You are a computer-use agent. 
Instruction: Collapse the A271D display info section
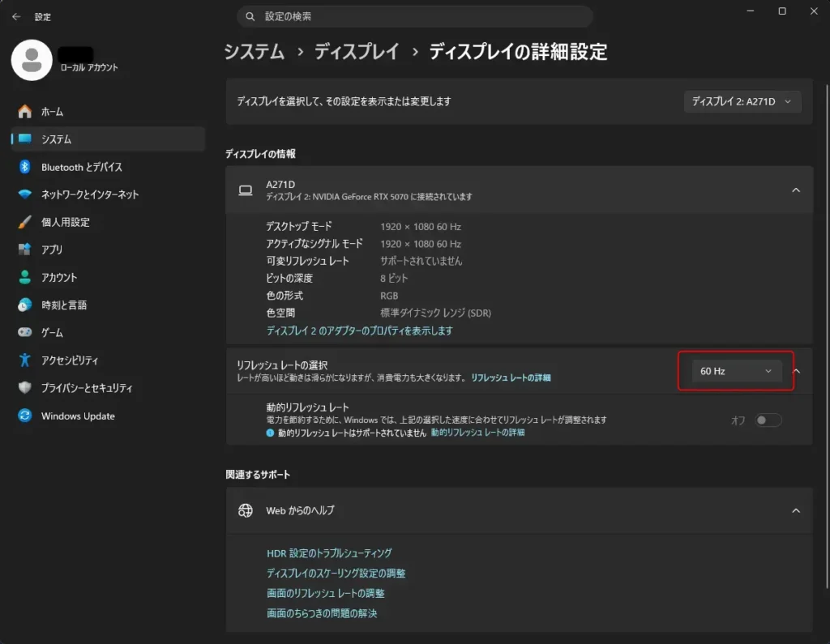pos(796,190)
